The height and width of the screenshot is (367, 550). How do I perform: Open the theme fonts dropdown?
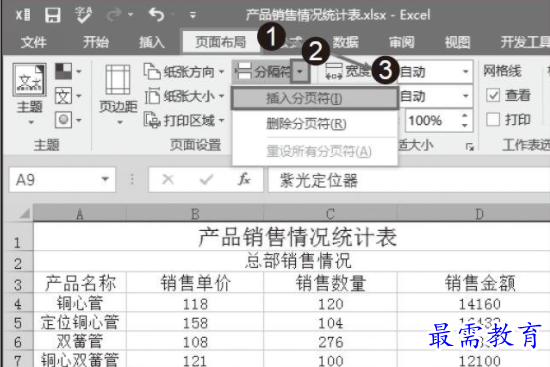pos(68,95)
